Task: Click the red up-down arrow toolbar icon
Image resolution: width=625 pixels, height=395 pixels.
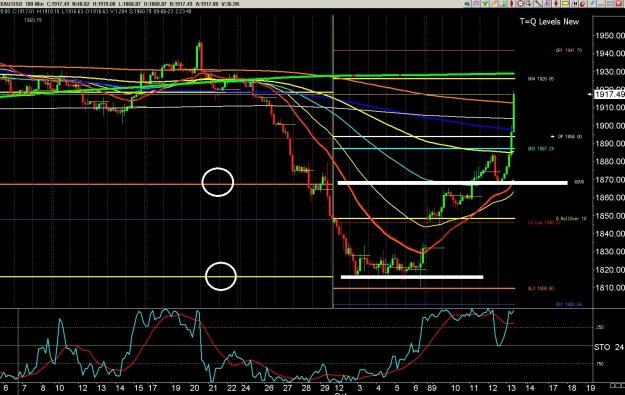Action: (556, 4)
